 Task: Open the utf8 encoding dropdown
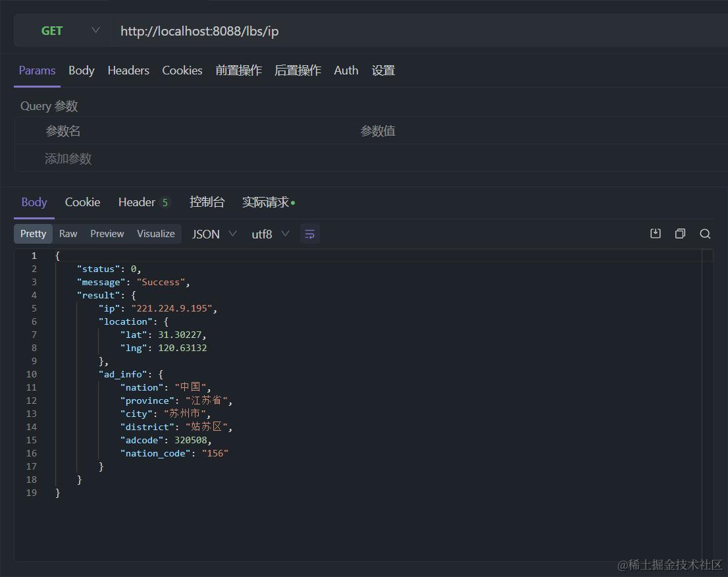tap(271, 234)
